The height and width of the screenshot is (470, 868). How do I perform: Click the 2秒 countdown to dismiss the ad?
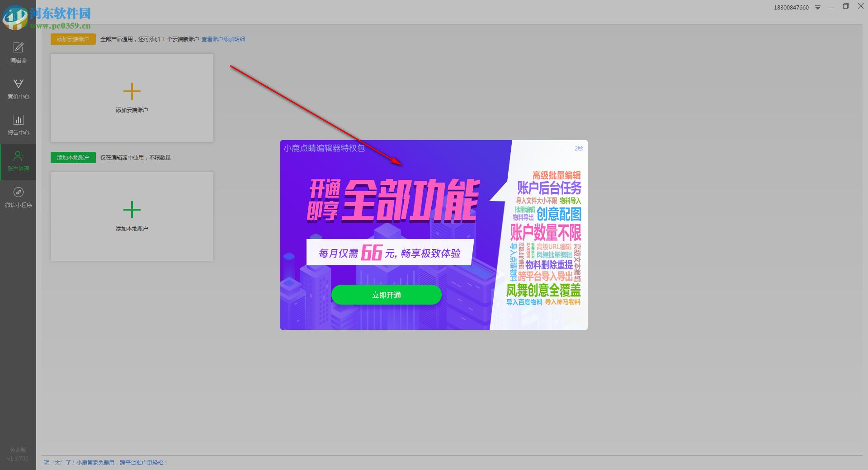click(579, 148)
